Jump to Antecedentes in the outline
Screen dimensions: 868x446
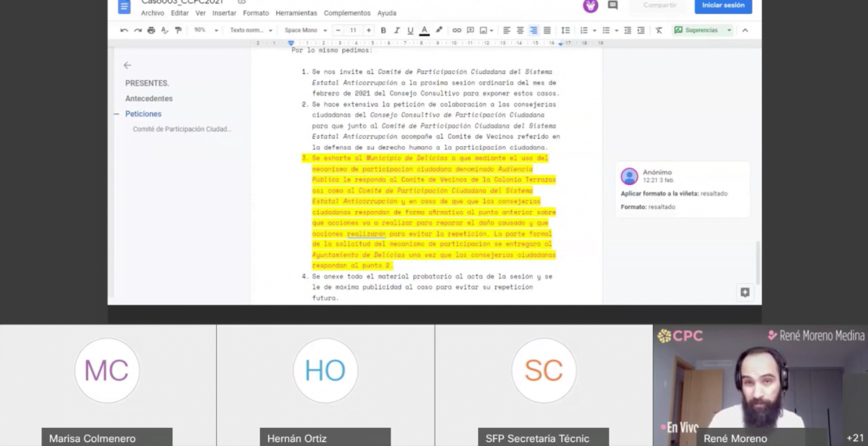pyautogui.click(x=149, y=99)
